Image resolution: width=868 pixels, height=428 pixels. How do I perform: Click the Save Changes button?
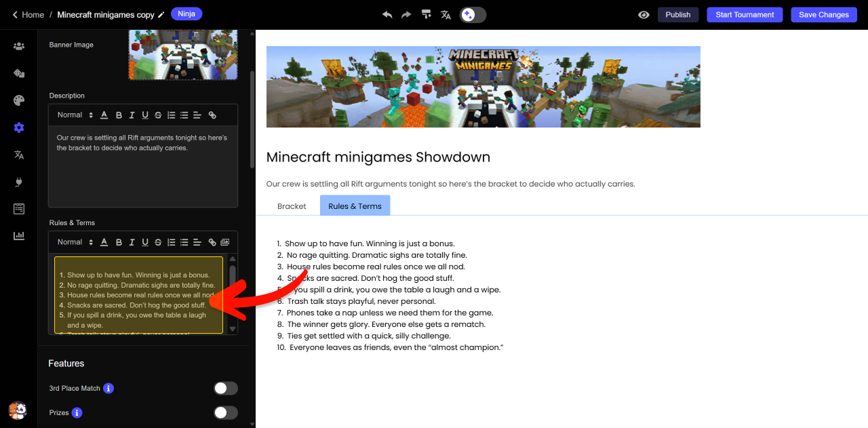(823, 14)
